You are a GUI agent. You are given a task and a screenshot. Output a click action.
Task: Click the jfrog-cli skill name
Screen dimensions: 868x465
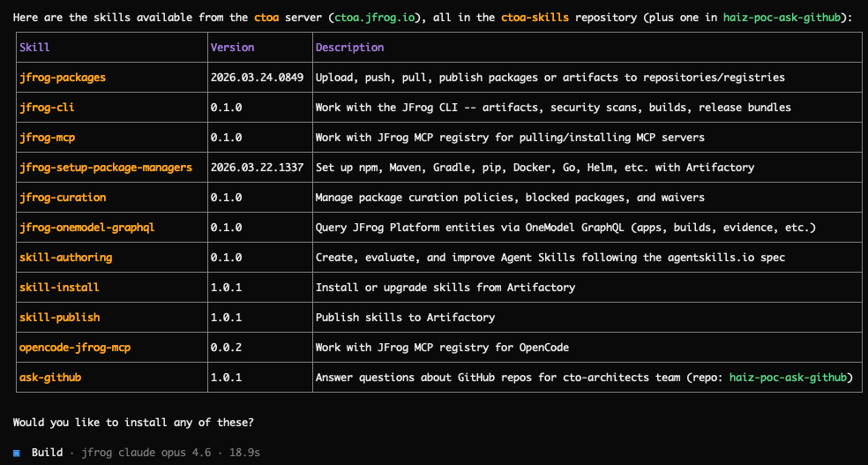(x=47, y=108)
